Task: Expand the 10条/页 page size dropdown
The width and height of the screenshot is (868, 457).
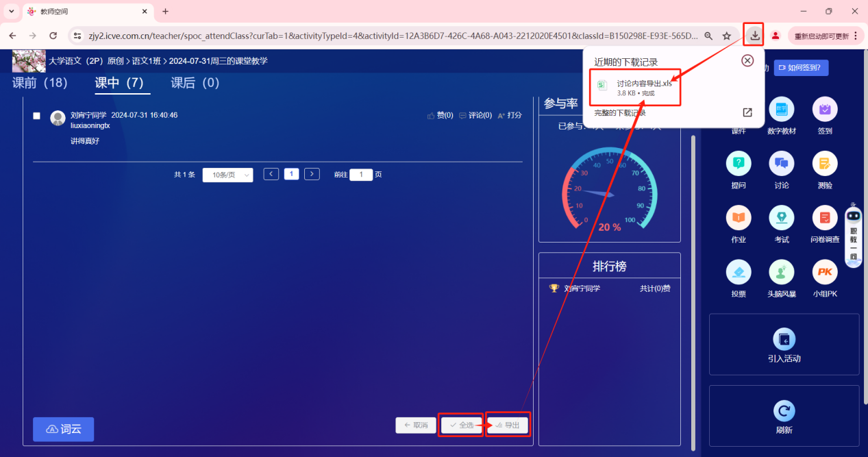Action: click(227, 175)
